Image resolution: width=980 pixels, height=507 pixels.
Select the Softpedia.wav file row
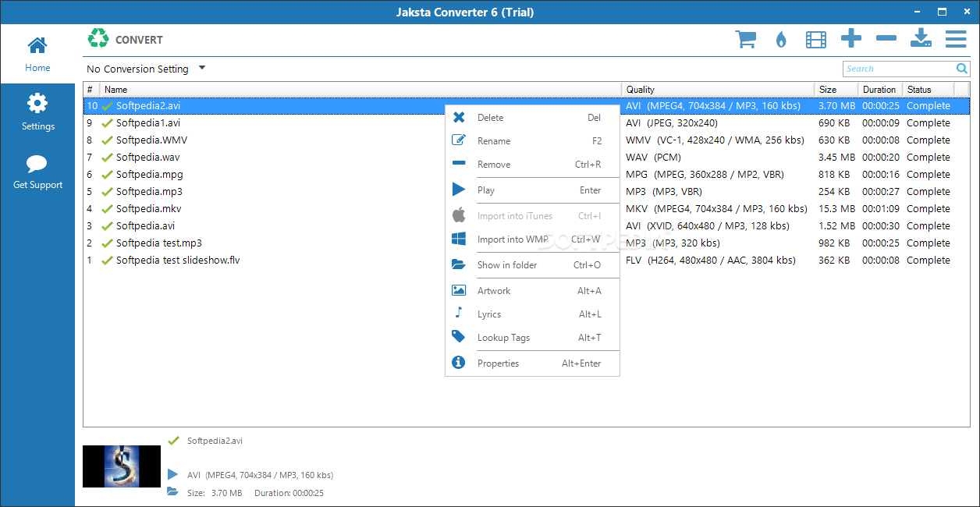tap(527, 158)
